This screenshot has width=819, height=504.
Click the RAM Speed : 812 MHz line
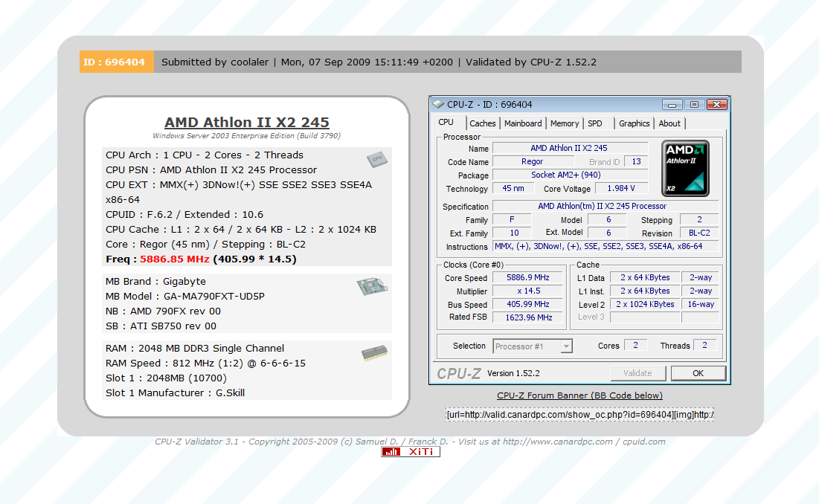tap(205, 364)
